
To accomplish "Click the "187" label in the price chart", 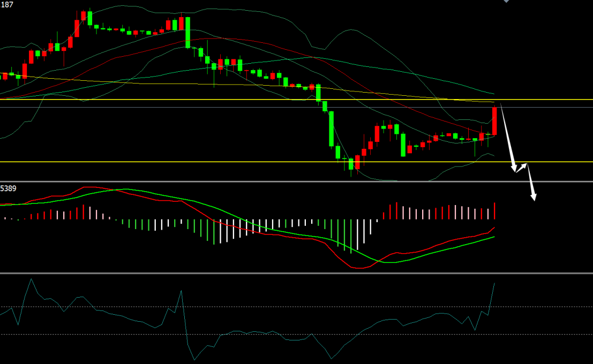I will point(7,5).
